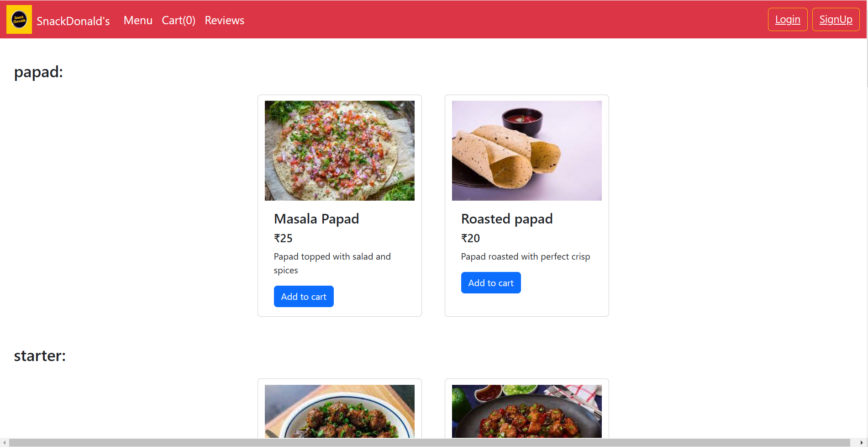
Task: Add Masala Papad to cart
Action: (304, 297)
